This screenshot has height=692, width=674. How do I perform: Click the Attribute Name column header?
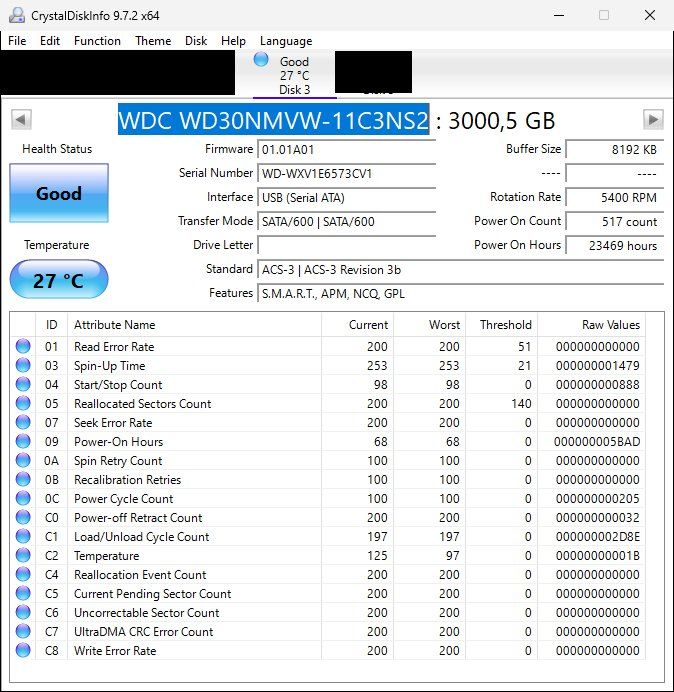194,325
